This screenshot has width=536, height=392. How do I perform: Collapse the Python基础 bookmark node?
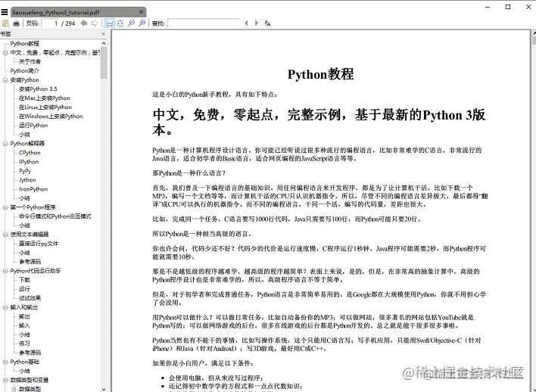[5, 362]
